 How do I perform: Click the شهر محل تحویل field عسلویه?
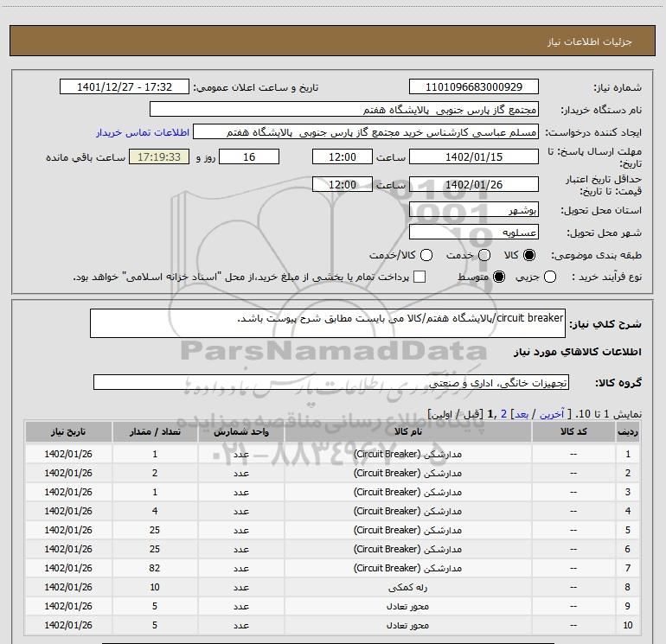(474, 233)
